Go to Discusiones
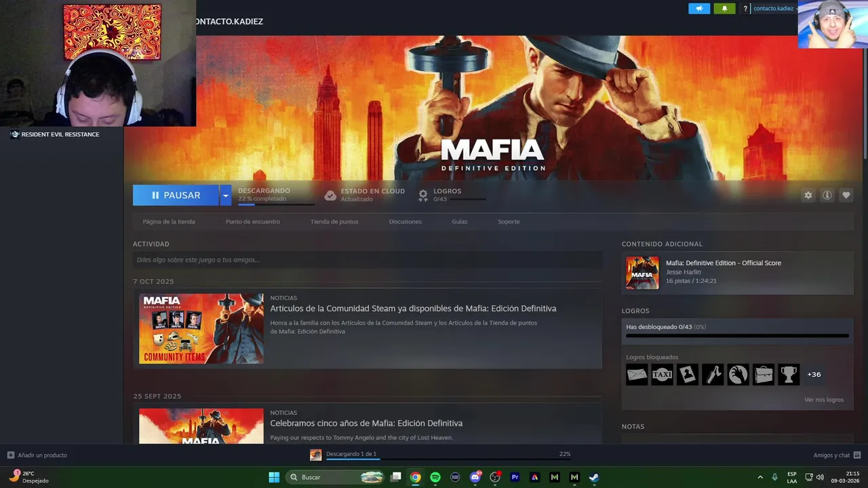Viewport: 868px width, 488px height. pyautogui.click(x=406, y=222)
